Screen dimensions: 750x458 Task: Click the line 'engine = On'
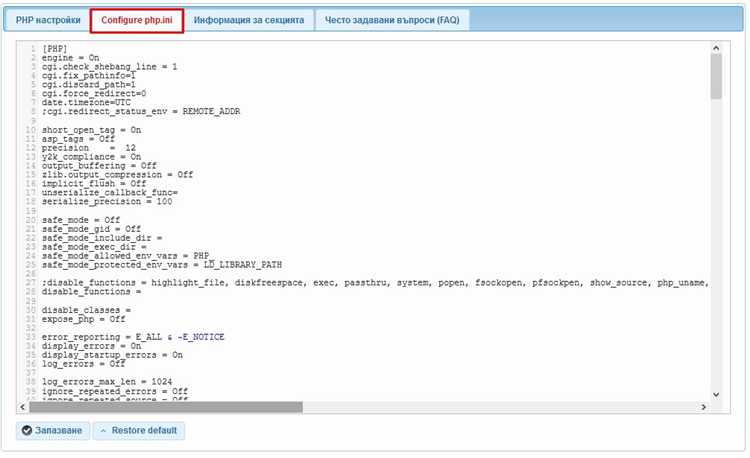click(x=70, y=58)
